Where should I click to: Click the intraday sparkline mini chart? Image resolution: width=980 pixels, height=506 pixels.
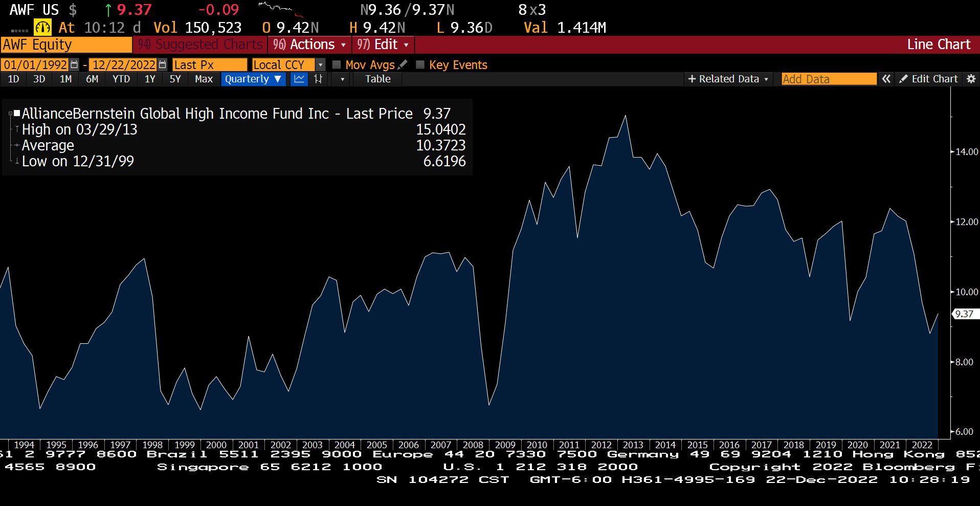click(x=281, y=9)
